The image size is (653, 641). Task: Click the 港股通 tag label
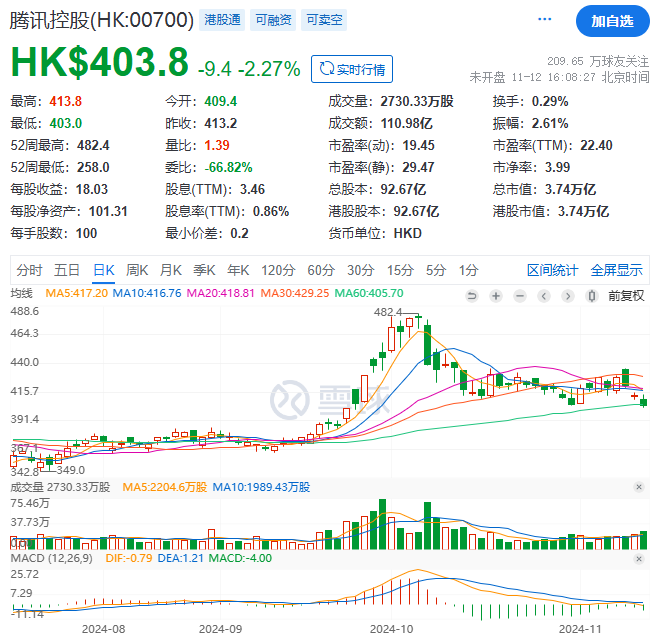(222, 20)
